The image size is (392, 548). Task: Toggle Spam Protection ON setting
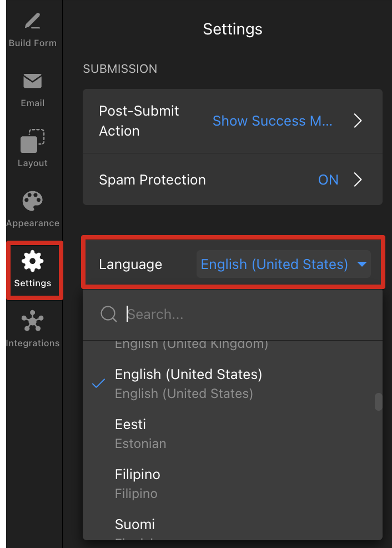(x=328, y=180)
